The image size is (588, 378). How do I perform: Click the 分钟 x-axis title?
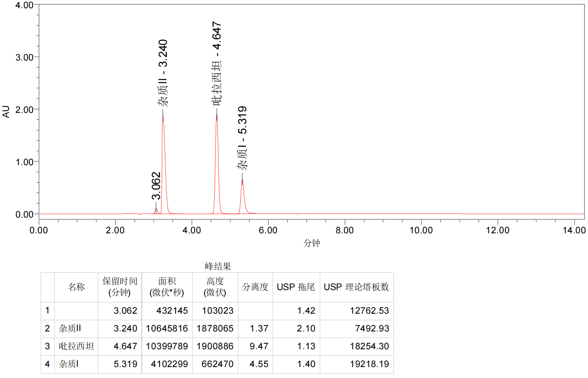click(x=312, y=243)
